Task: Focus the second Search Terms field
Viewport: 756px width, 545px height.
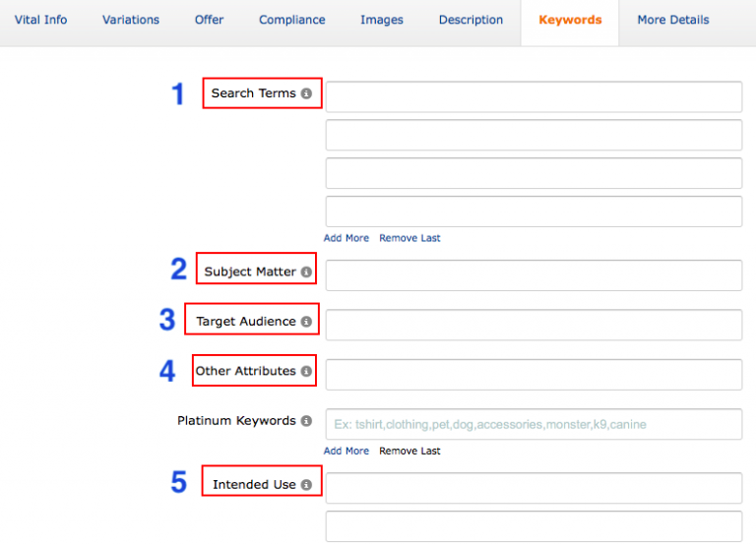Action: click(534, 135)
